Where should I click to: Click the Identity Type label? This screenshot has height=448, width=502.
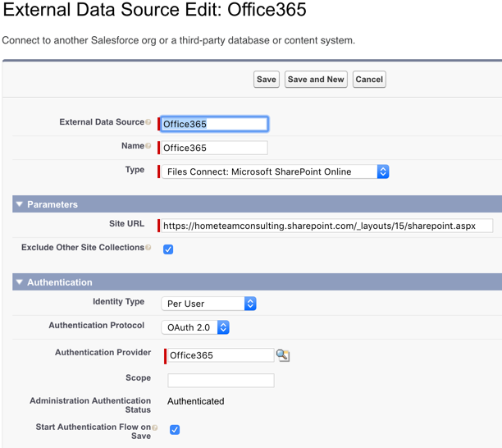coord(118,302)
